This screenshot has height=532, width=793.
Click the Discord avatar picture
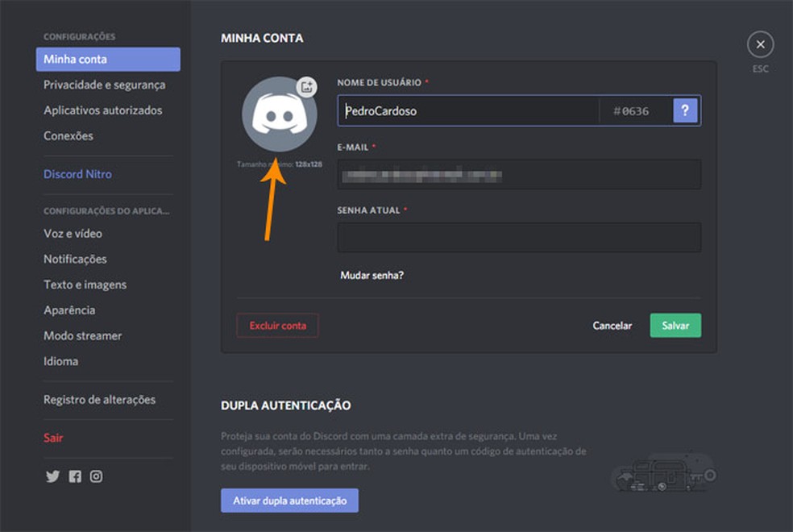pyautogui.click(x=279, y=114)
